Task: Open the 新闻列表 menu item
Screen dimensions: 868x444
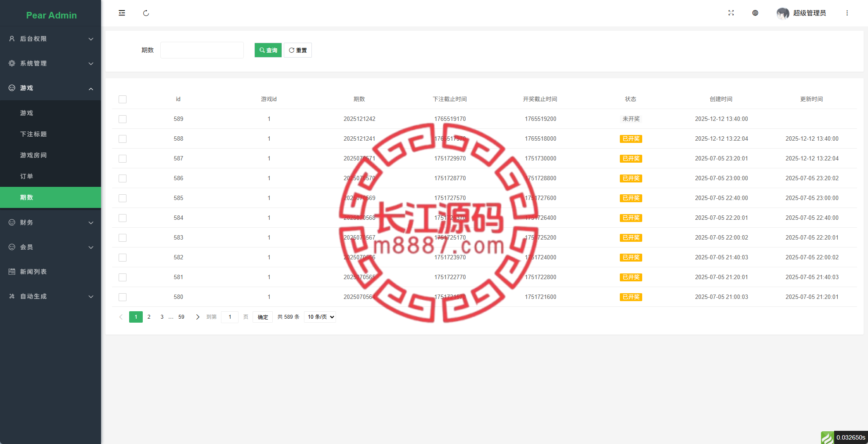Action: click(51, 272)
